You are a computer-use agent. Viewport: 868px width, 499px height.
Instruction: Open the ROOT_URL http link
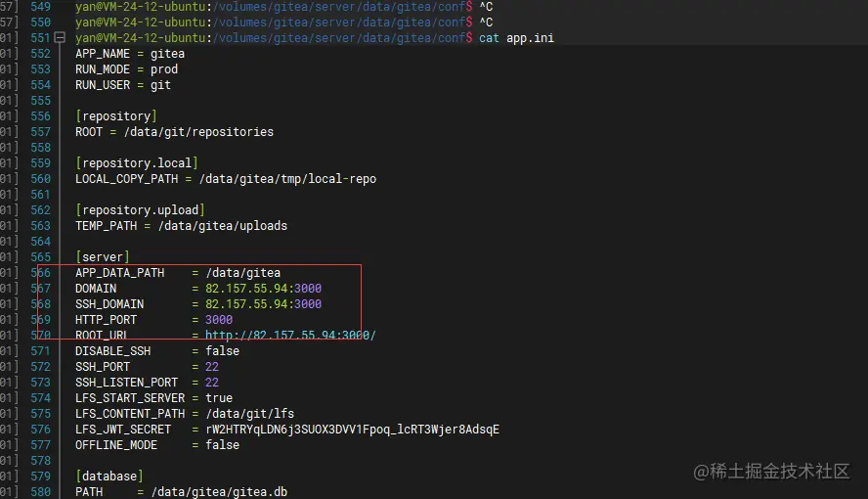[x=290, y=335]
